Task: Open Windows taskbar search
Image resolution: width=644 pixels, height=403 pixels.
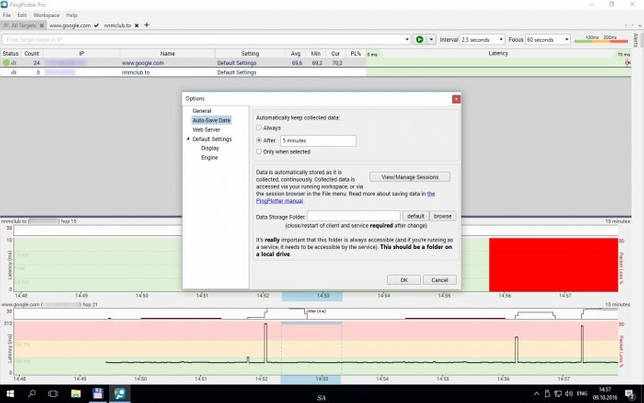Action: [x=32, y=394]
